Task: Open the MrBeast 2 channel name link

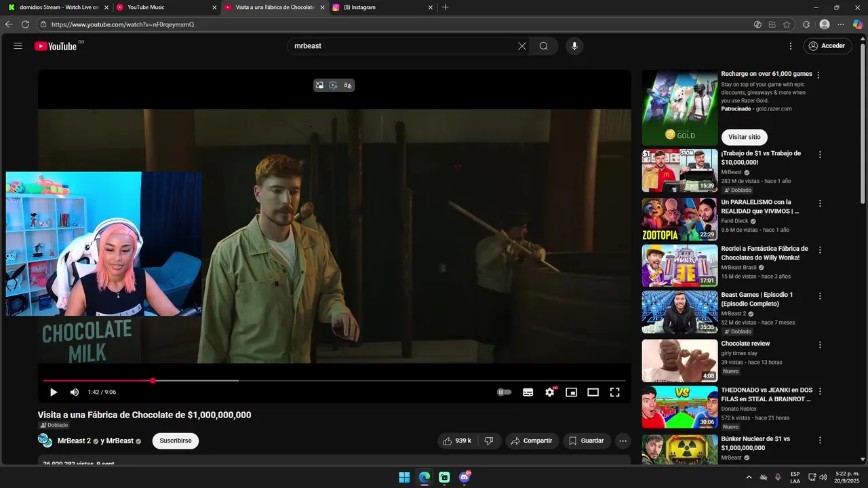Action: click(x=74, y=441)
